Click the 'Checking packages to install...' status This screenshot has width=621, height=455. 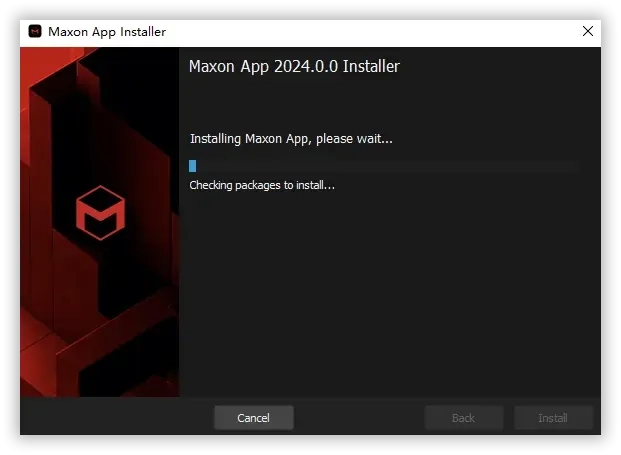pos(262,185)
